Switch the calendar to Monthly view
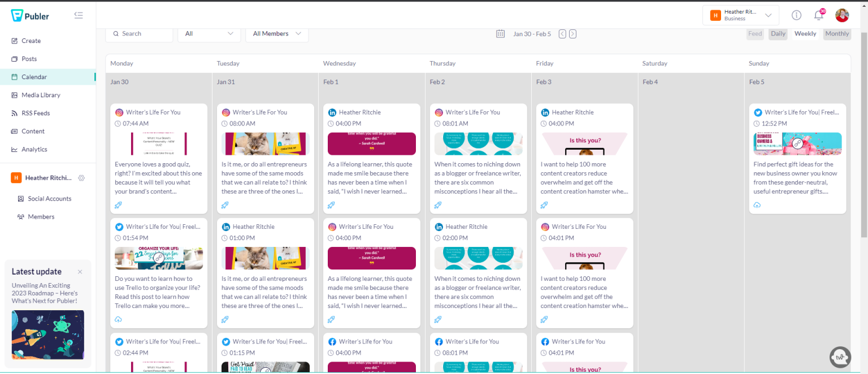 pos(837,33)
